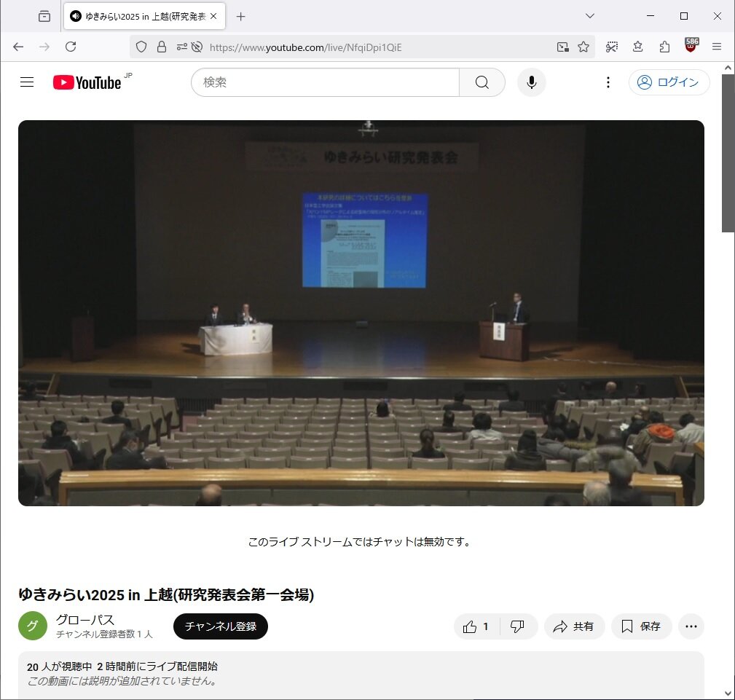Dislike the video with thumbs-down button
735x700 pixels.
pyautogui.click(x=518, y=626)
